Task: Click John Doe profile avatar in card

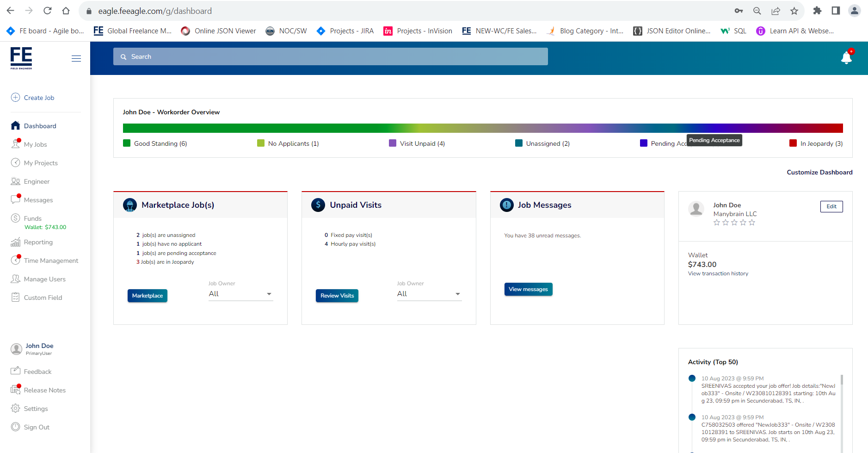Action: pyautogui.click(x=696, y=209)
